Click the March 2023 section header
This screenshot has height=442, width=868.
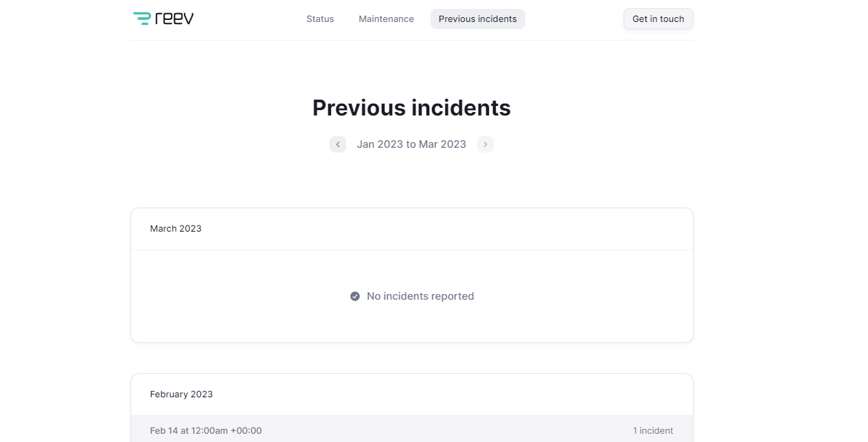[x=176, y=229]
